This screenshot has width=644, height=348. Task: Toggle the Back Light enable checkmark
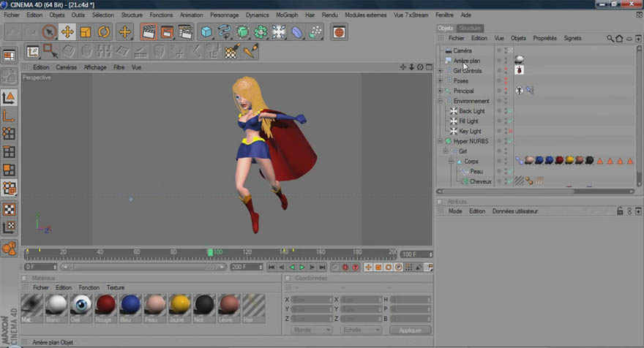coord(511,111)
